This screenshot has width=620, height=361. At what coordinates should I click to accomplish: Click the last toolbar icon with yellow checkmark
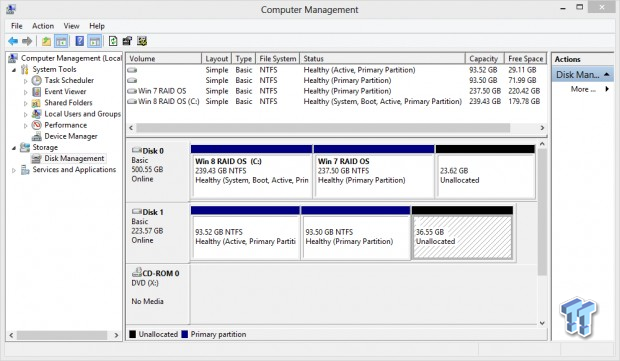(142, 41)
